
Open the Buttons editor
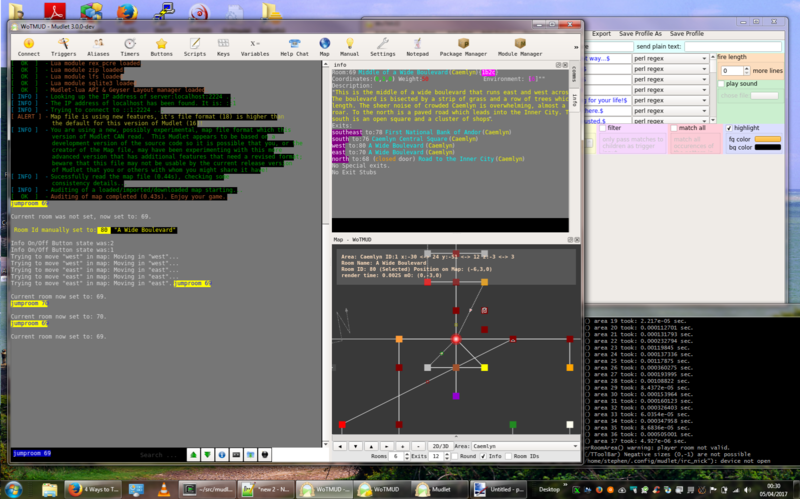161,47
